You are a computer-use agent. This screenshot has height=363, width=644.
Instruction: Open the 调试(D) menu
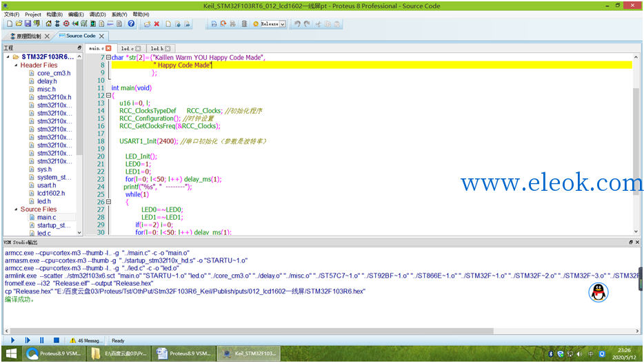[x=97, y=14]
